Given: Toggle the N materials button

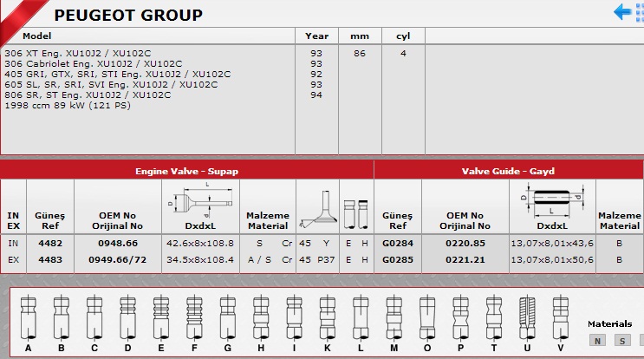Looking at the screenshot, I should pyautogui.click(x=596, y=340).
